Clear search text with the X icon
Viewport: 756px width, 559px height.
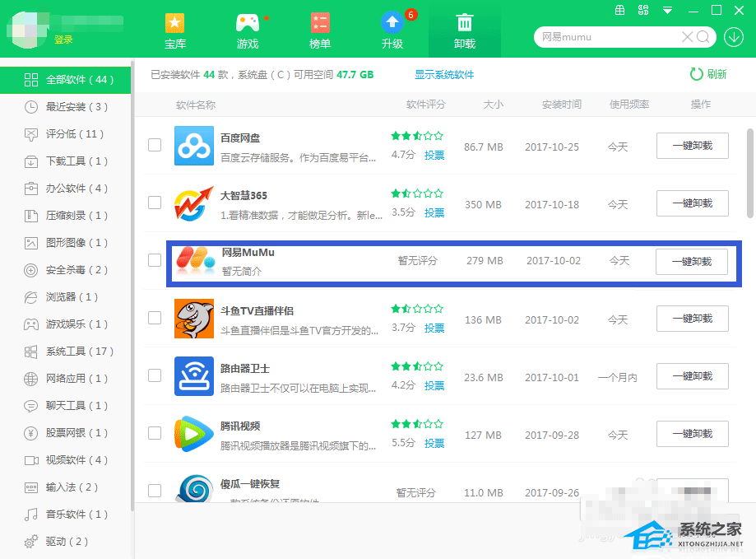click(687, 37)
